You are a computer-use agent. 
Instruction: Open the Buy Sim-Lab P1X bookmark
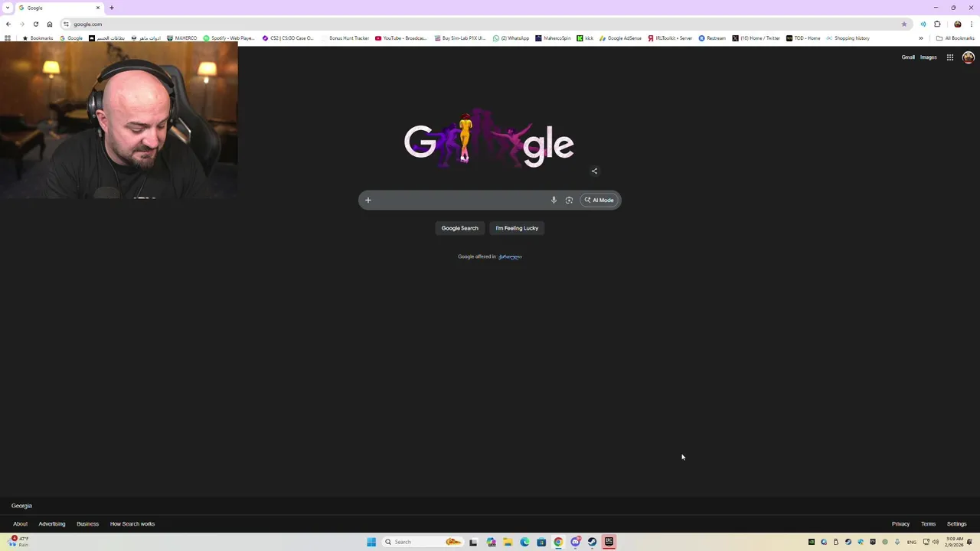(460, 38)
